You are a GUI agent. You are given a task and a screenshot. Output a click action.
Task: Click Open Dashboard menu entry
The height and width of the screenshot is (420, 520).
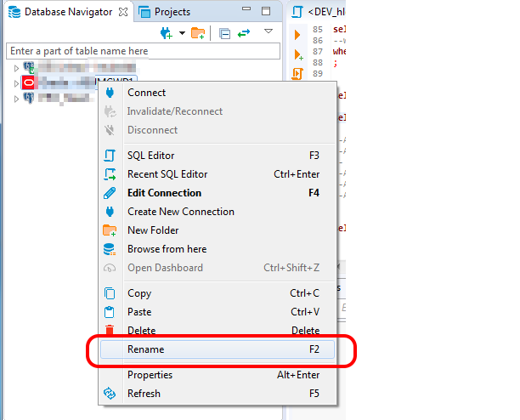coord(218,268)
